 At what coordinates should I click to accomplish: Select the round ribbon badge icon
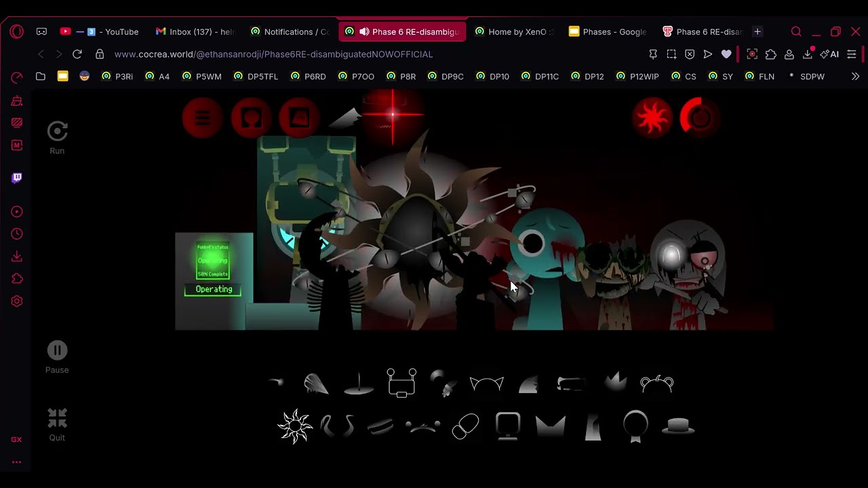(635, 426)
